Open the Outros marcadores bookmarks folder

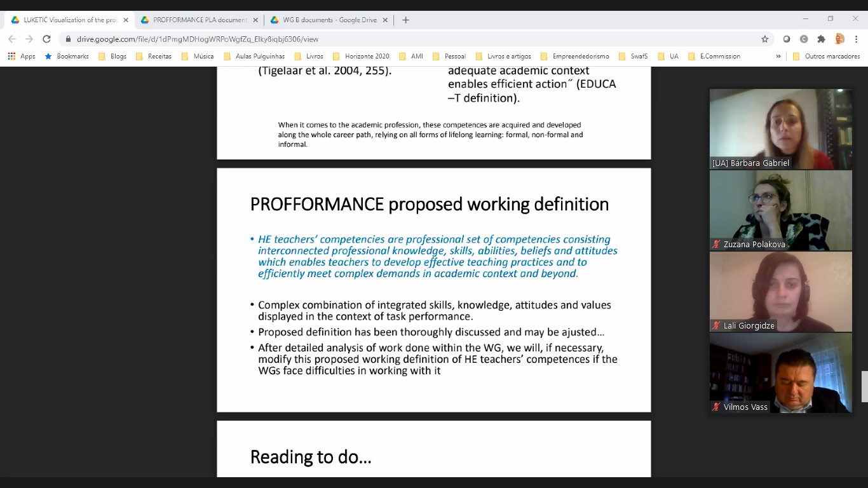click(825, 56)
